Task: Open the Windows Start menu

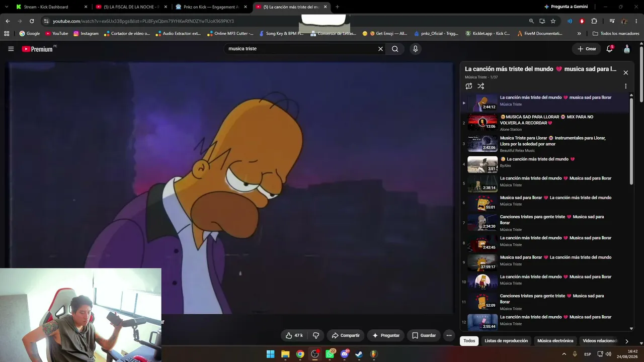Action: pyautogui.click(x=270, y=354)
